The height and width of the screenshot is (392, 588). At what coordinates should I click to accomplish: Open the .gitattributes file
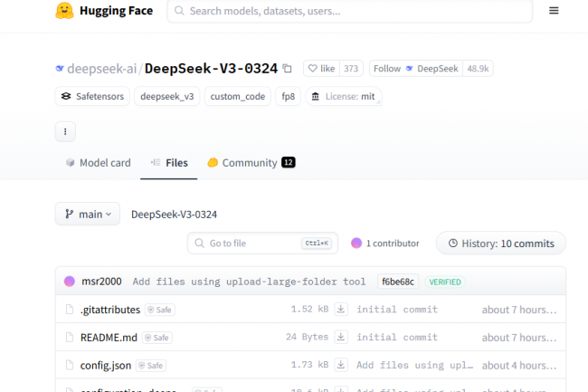tap(110, 310)
